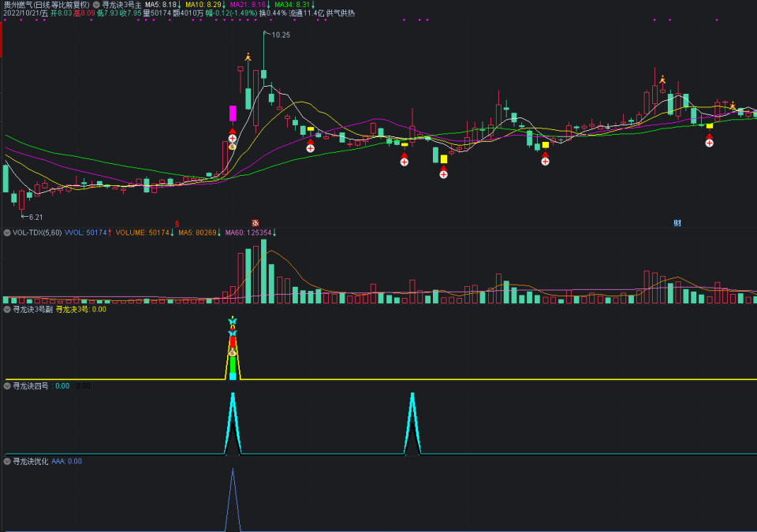
Task: Click the coin icon below the first buy signal
Action: click(x=232, y=146)
